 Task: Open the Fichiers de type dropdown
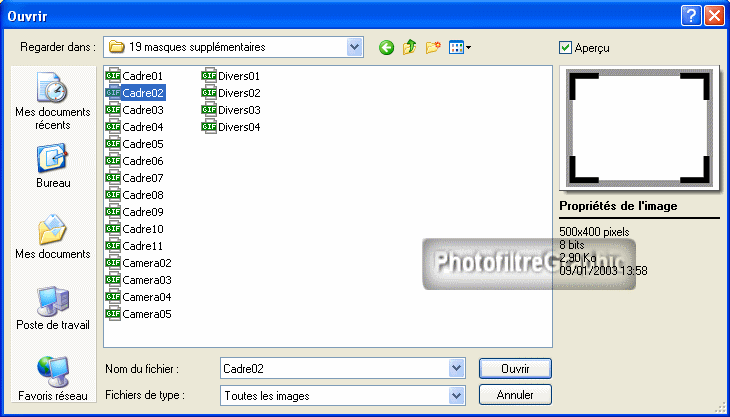(x=457, y=395)
